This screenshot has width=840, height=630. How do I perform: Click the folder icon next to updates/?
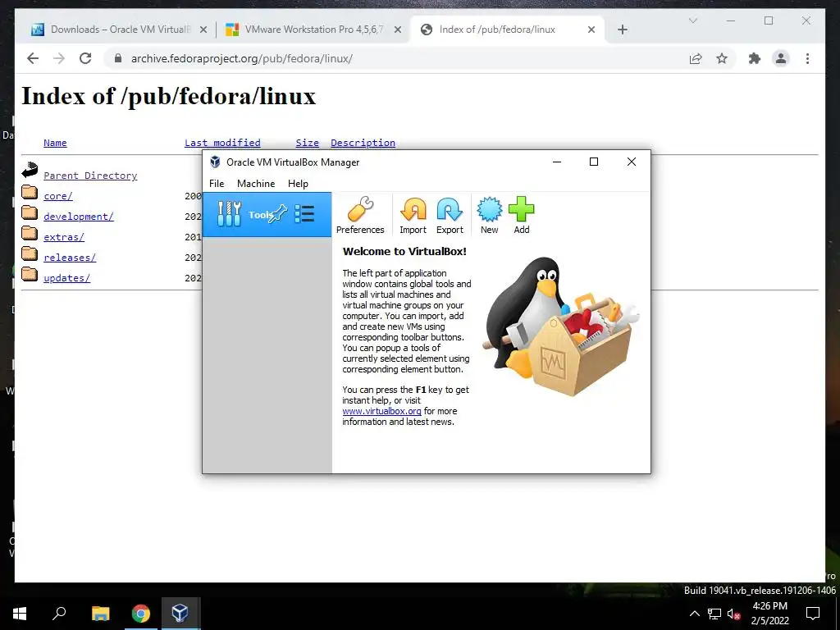point(30,274)
